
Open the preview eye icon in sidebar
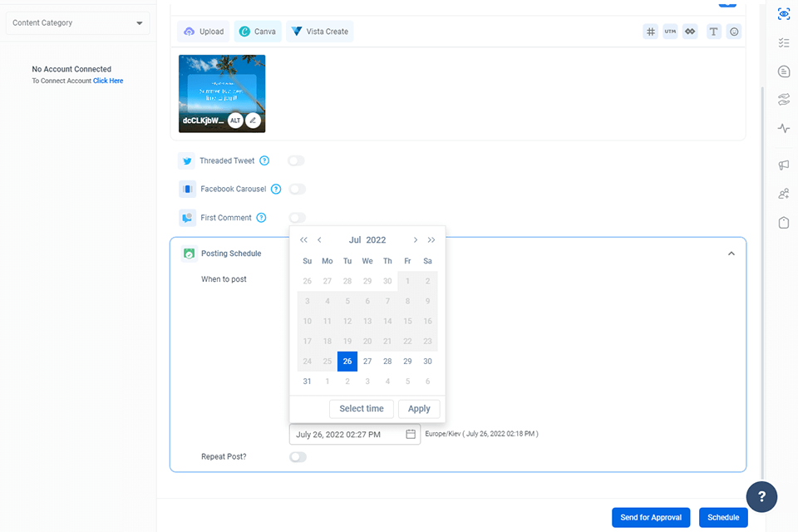784,14
